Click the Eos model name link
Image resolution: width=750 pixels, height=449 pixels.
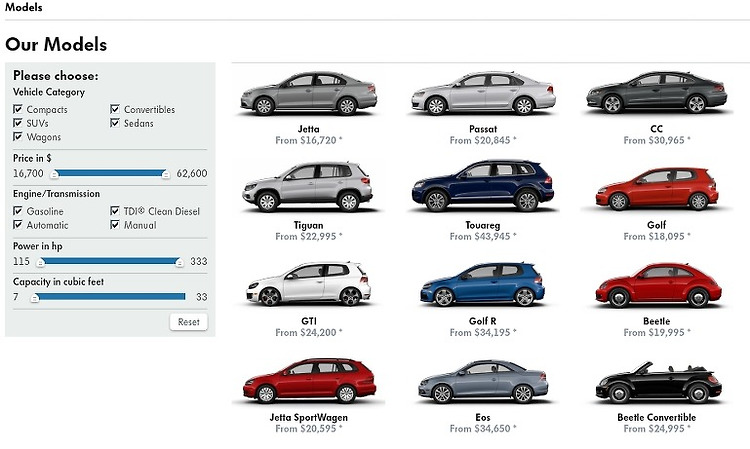coord(483,417)
